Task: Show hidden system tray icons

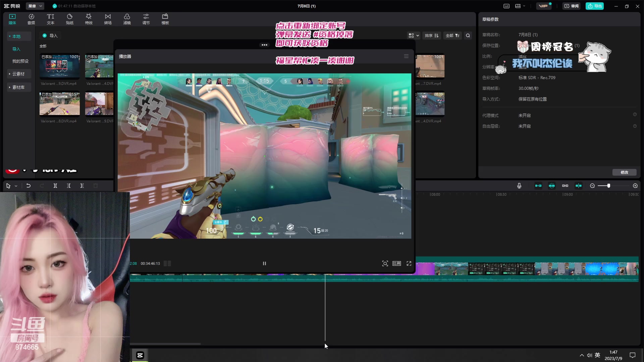Action: point(582,355)
